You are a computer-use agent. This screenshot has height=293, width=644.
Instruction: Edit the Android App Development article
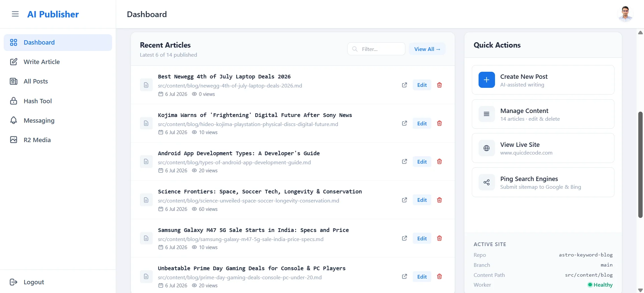coord(422,162)
